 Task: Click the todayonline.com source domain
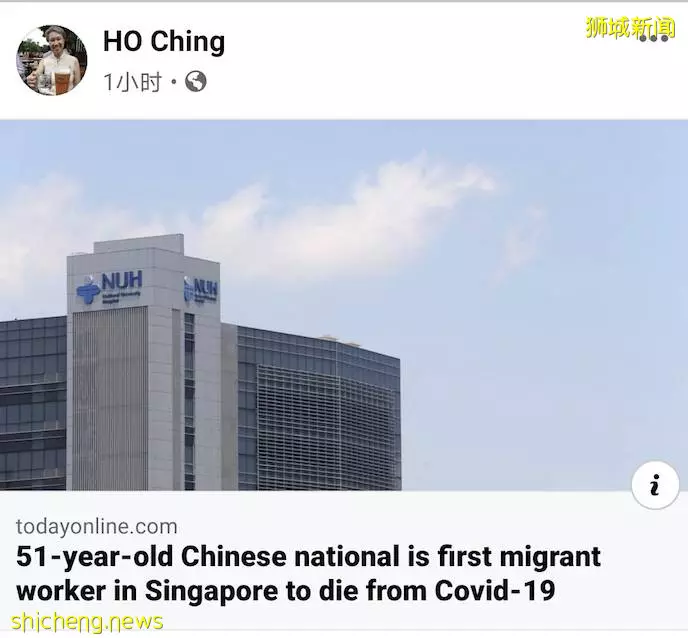point(97,527)
